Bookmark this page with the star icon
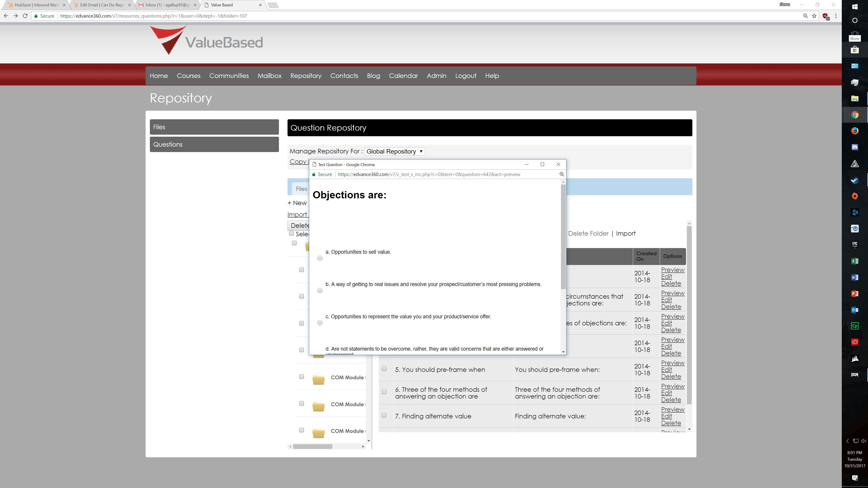The width and height of the screenshot is (868, 488). tap(814, 16)
